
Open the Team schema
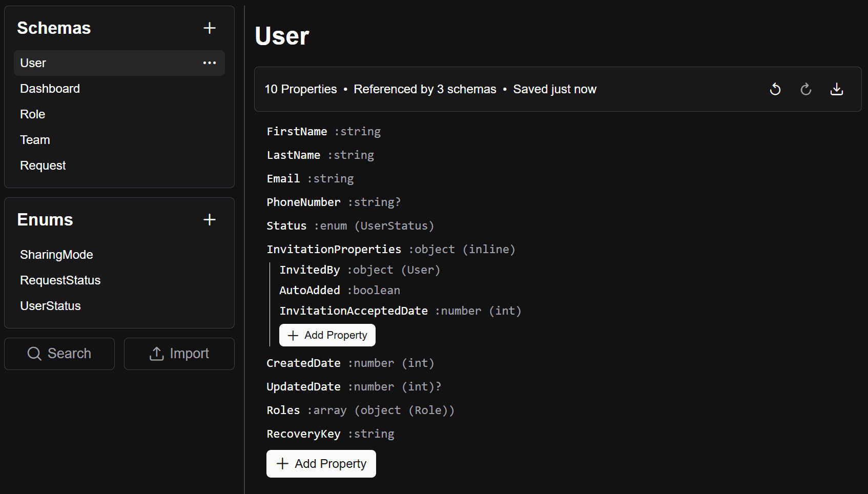[119, 140]
